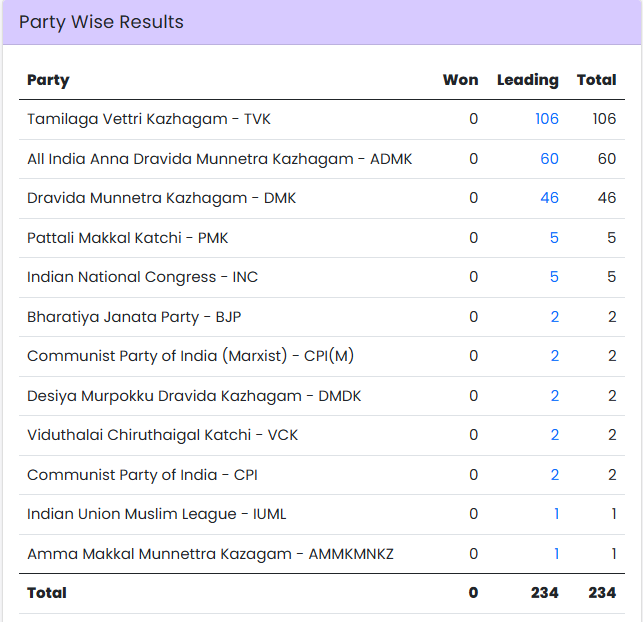
Task: Click the Party Wise Results heading
Action: (101, 22)
